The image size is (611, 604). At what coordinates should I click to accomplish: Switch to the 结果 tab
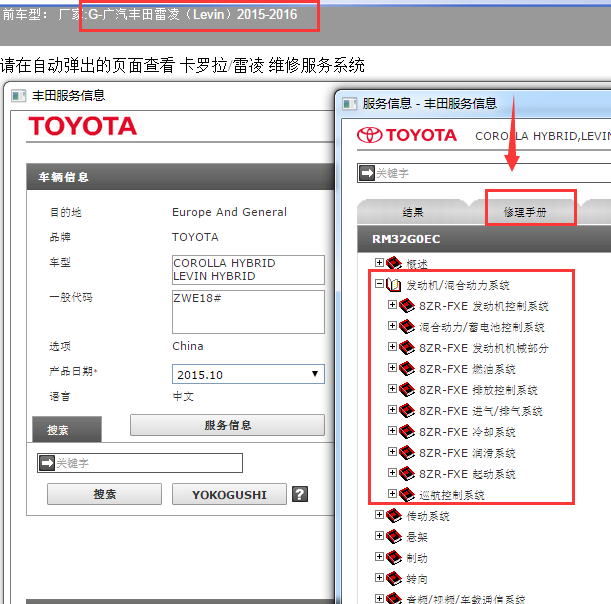(x=412, y=212)
